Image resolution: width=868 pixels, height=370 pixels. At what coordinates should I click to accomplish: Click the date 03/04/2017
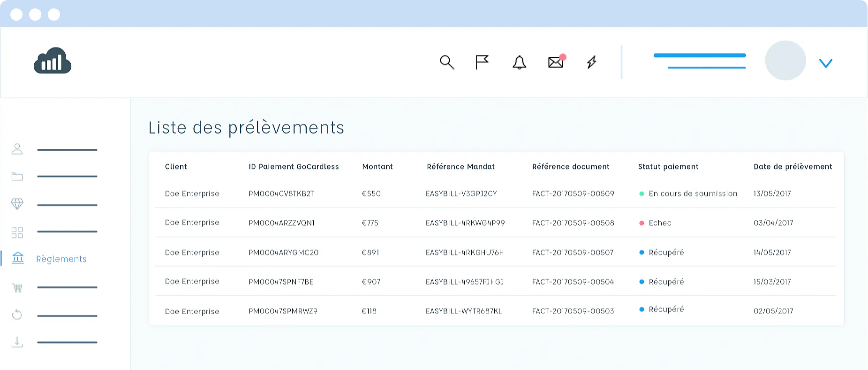(773, 223)
